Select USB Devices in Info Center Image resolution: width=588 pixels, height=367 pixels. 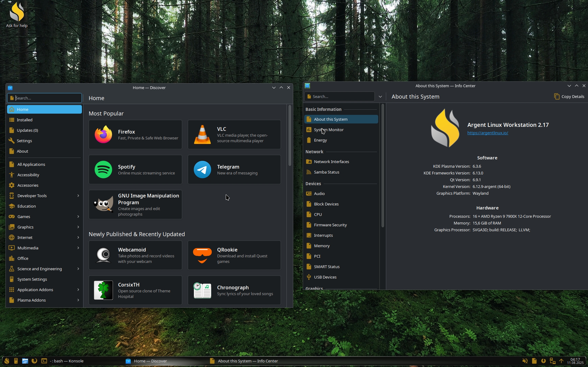tap(341, 277)
